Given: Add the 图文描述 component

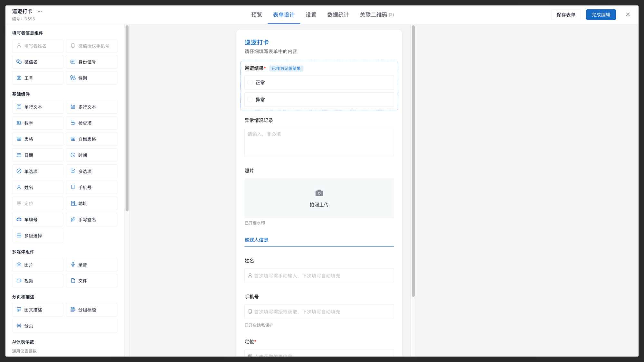Looking at the screenshot, I should pos(38,310).
